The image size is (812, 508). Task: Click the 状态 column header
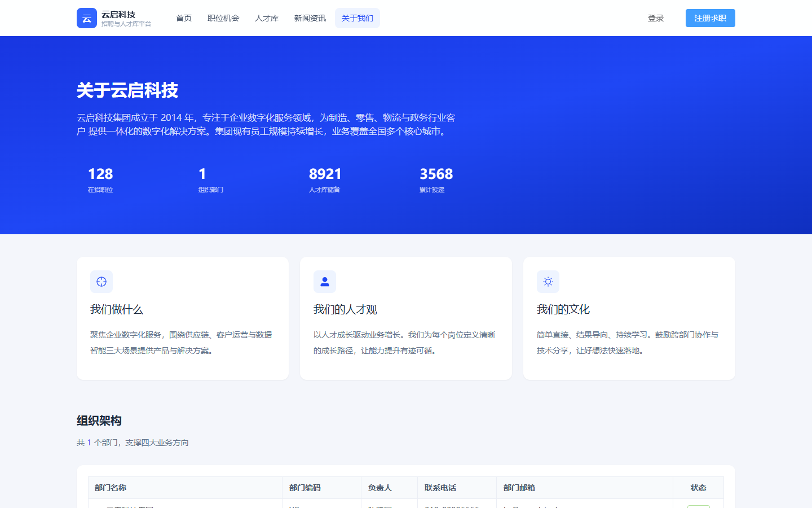(698, 488)
